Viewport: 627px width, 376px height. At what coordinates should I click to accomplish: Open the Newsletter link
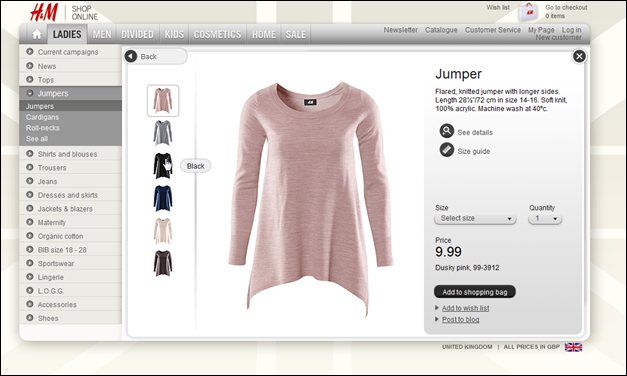[x=401, y=30]
